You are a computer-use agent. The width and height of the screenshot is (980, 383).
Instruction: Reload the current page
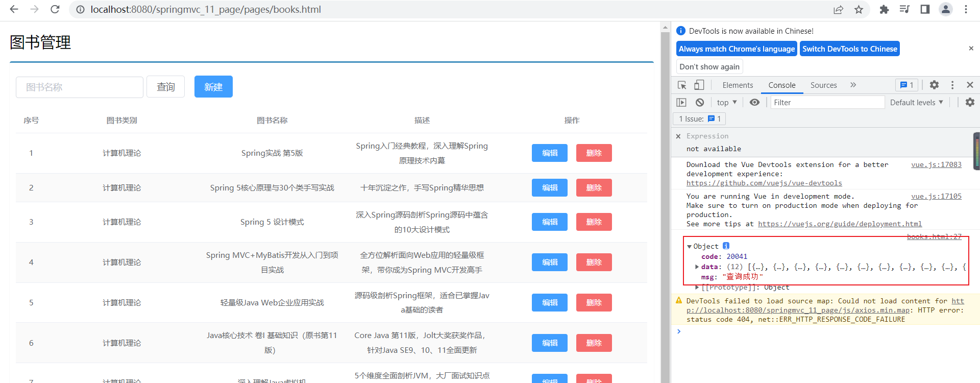coord(55,9)
